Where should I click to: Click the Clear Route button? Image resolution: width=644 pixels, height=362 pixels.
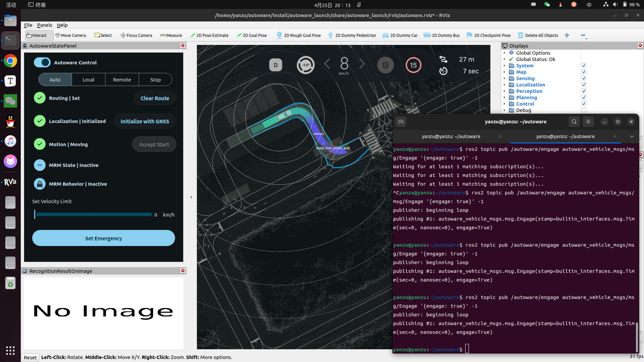pos(155,98)
